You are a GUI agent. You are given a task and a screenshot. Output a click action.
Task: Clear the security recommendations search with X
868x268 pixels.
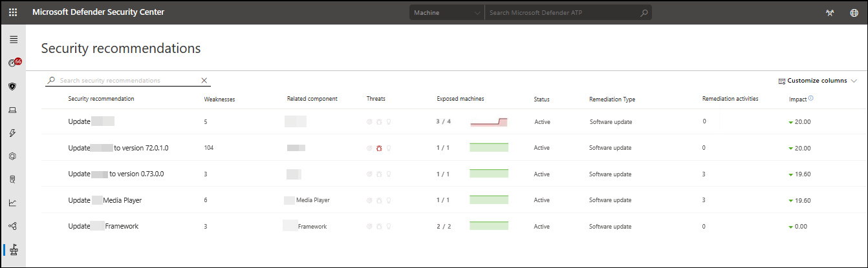[x=204, y=81]
